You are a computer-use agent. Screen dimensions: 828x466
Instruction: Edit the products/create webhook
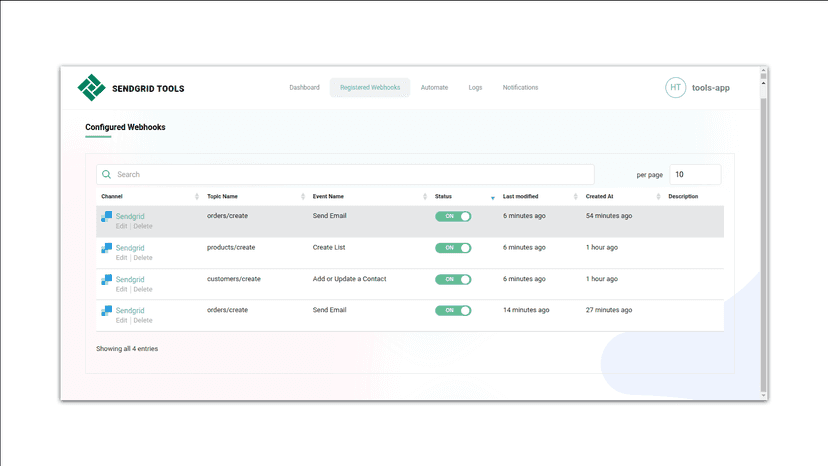[x=121, y=258]
